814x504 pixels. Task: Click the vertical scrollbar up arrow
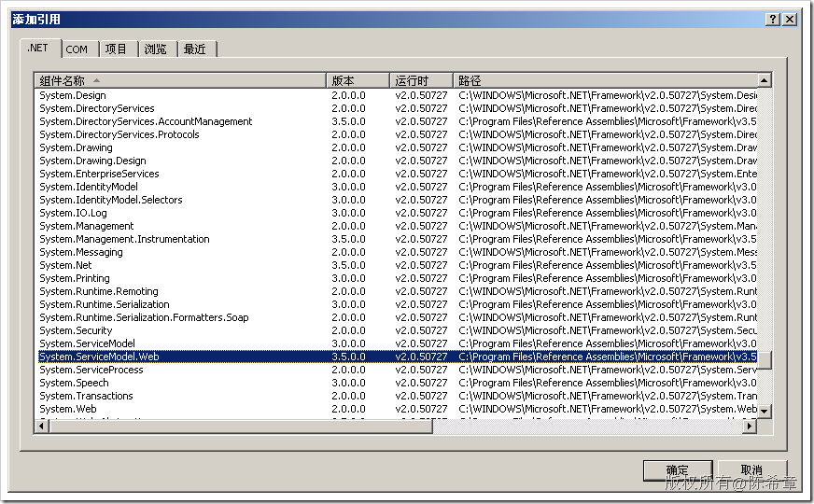764,80
